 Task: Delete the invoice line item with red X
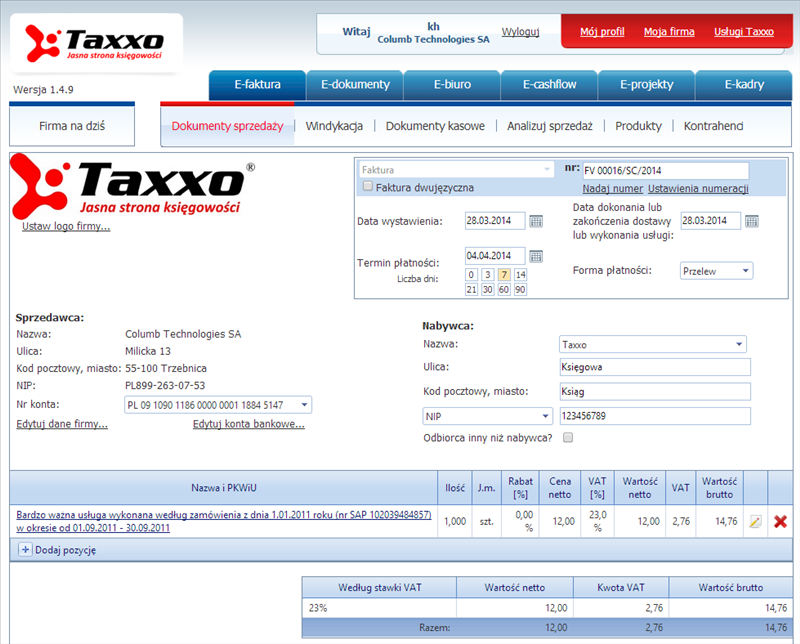(x=780, y=522)
